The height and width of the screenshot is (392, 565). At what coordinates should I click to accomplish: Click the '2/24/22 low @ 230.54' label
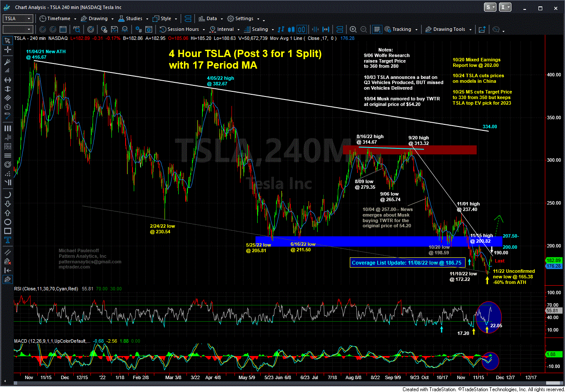(162, 229)
